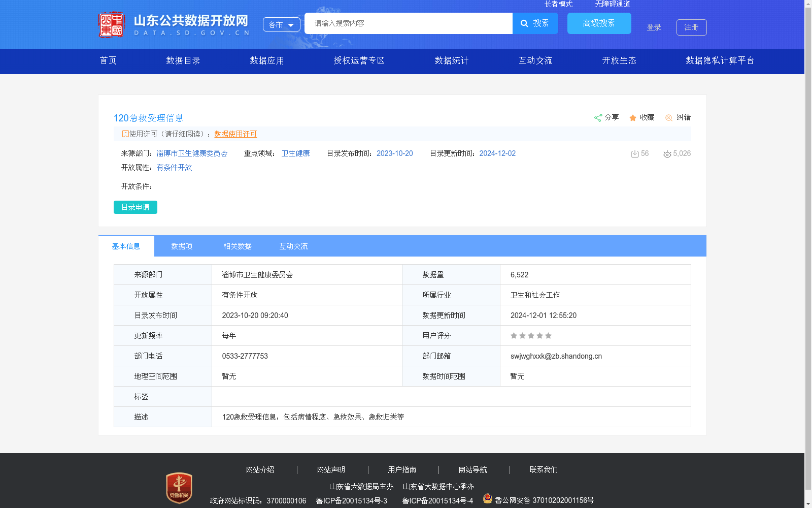This screenshot has height=508, width=812.
Task: Click the view count eye icon beside 5,026
Action: [x=667, y=154]
